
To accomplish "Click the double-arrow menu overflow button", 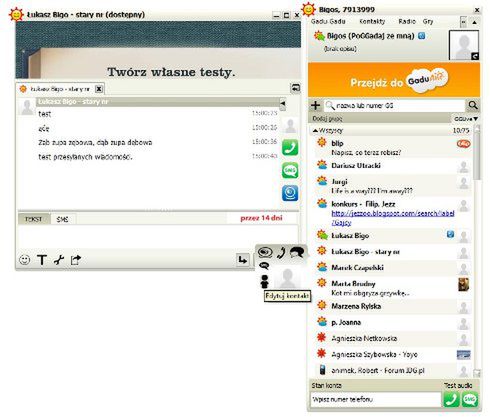I will pos(463,22).
